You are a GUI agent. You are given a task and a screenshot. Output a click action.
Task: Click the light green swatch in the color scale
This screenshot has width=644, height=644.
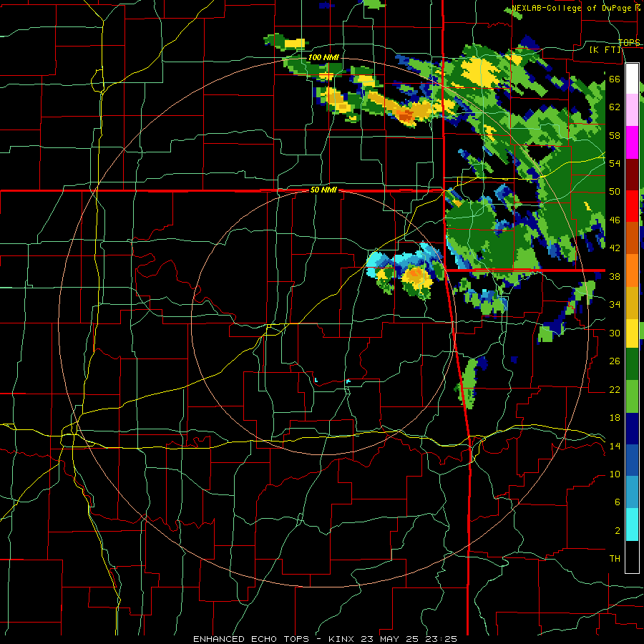pos(632,396)
